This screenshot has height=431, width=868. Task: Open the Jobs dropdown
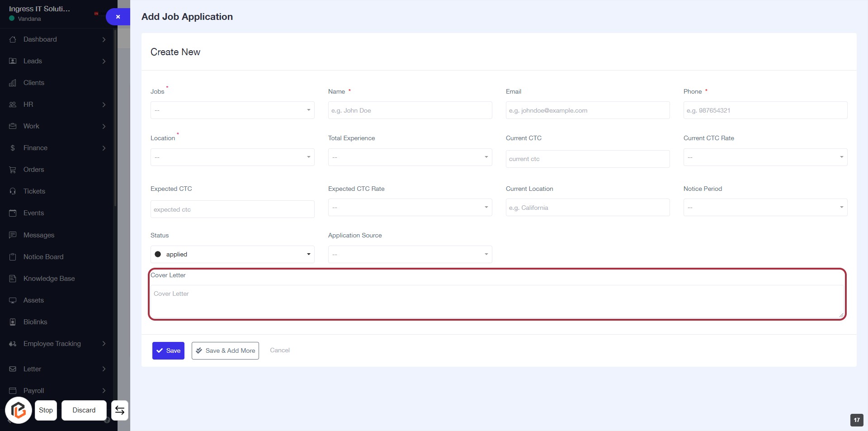pyautogui.click(x=232, y=110)
